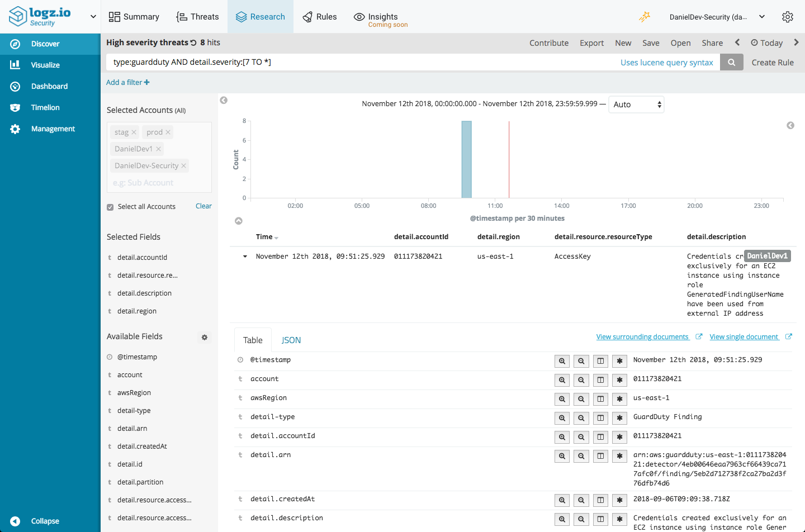Viewport: 805px width, 532px height.
Task: Collapse the expanded document row
Action: (245, 256)
